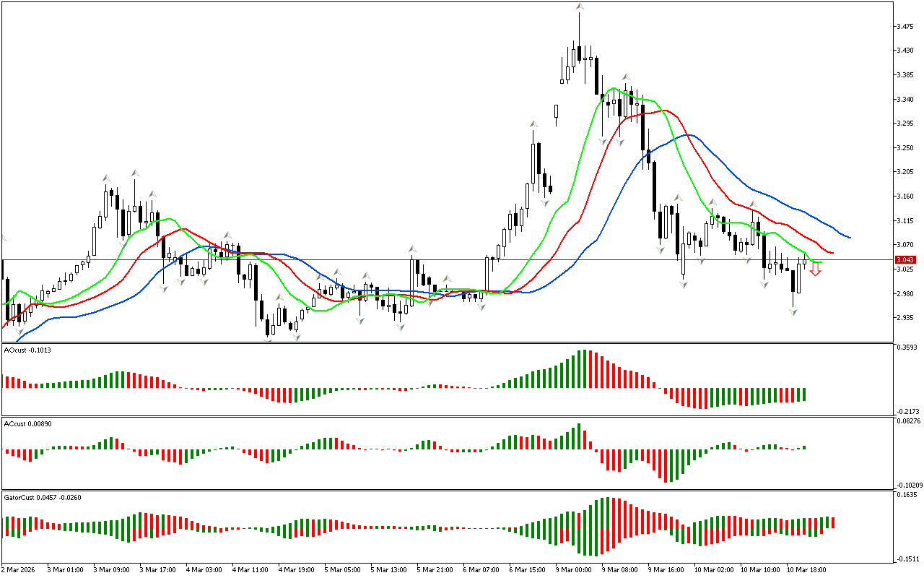Click the 3.250 price scale value
Image resolution: width=924 pixels, height=578 pixels.
coord(905,148)
